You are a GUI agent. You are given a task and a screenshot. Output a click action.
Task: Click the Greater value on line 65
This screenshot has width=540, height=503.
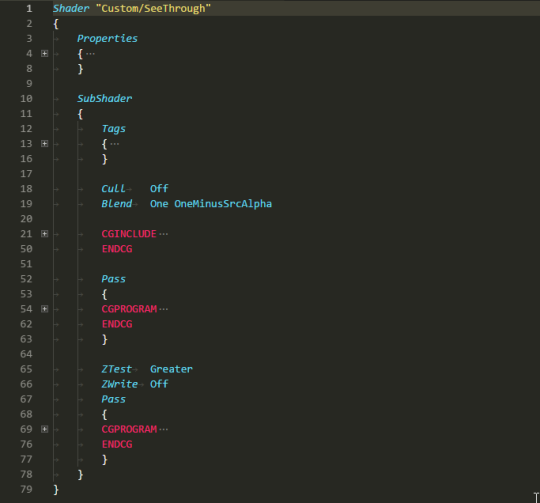click(x=172, y=369)
